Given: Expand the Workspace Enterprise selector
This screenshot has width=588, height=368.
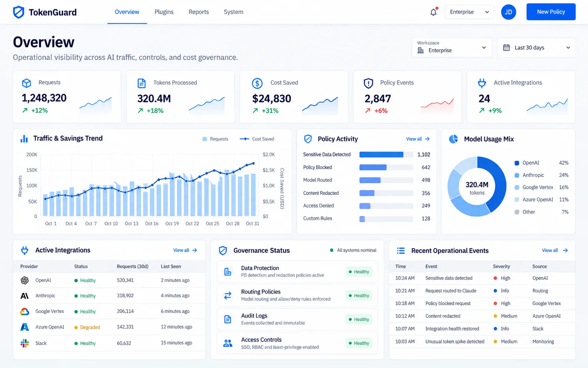Looking at the screenshot, I should [452, 47].
